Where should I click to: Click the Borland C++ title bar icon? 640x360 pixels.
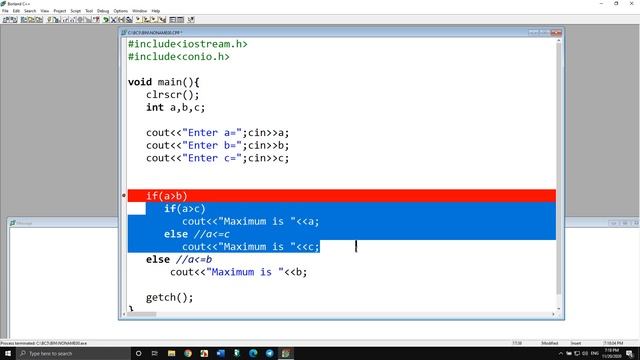pyautogui.click(x=3, y=3)
